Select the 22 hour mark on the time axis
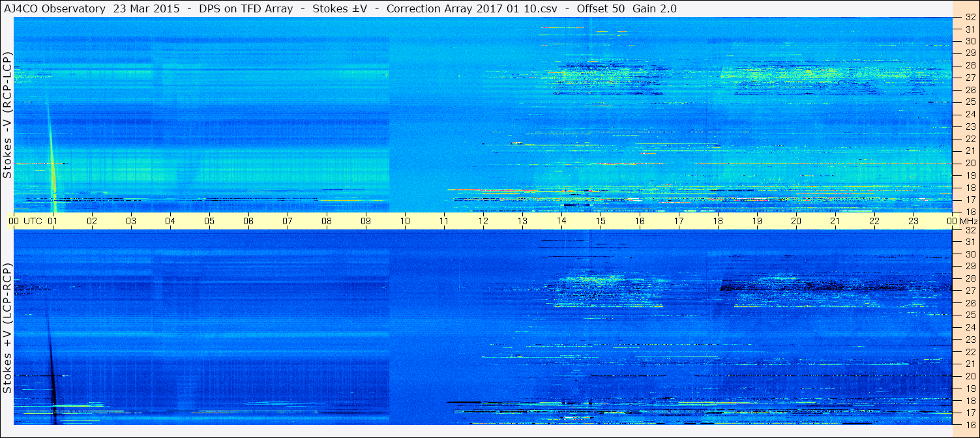The image size is (980, 438). (x=874, y=221)
